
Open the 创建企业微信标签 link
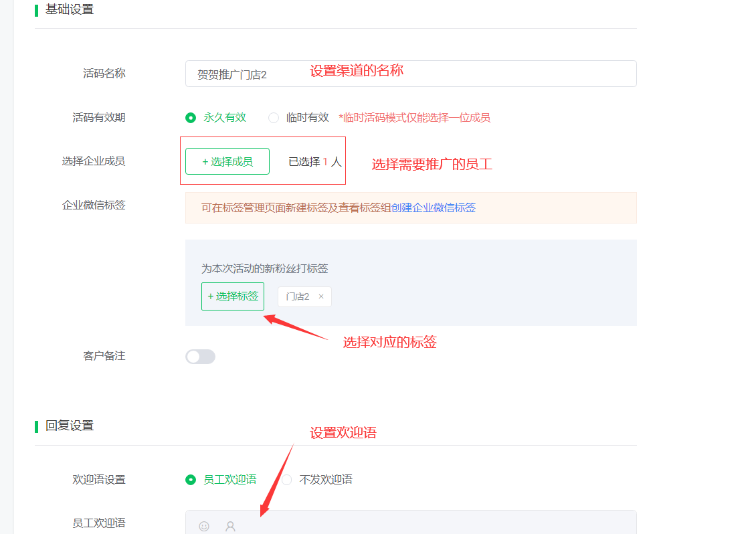(434, 207)
